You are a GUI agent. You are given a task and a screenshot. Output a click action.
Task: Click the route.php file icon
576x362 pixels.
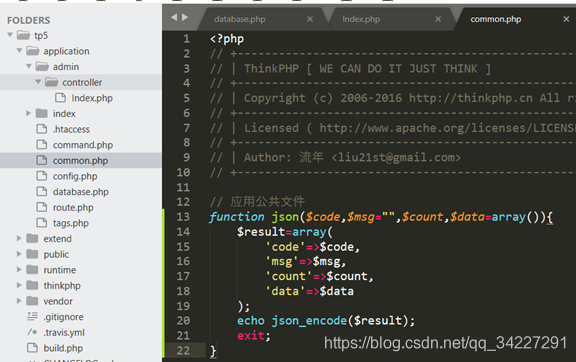coord(42,207)
